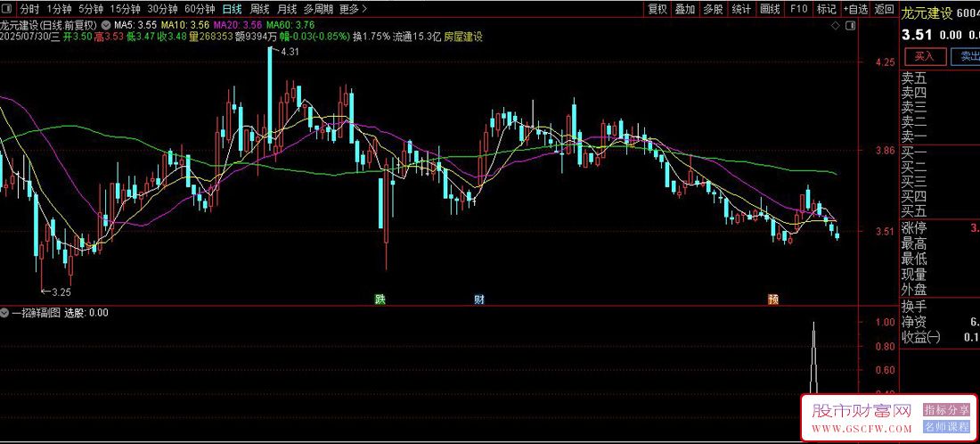Open the 多周期 multi-period view
This screenshot has width=980, height=444.
pyautogui.click(x=318, y=9)
